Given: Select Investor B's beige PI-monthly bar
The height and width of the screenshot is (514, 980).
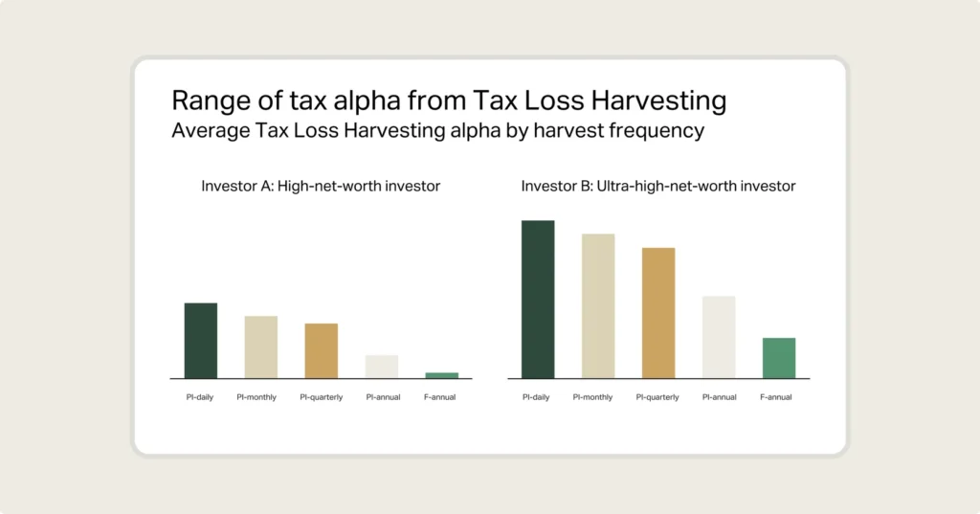Looking at the screenshot, I should pos(598,306).
